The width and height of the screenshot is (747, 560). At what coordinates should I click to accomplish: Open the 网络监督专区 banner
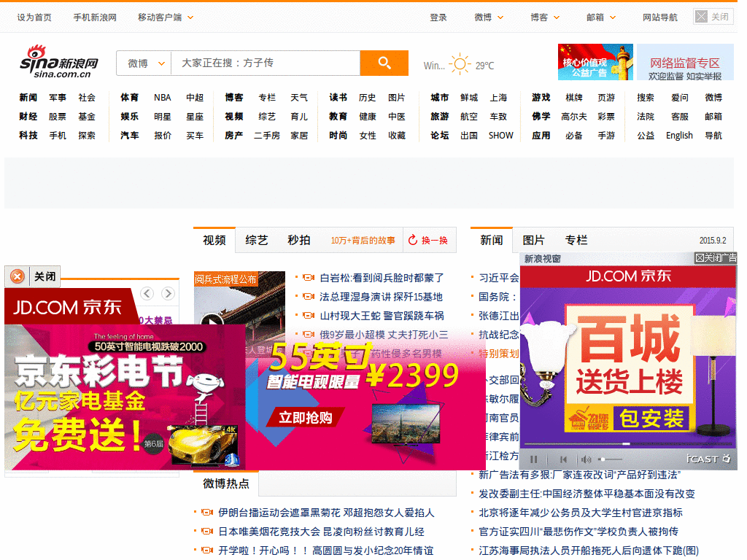685,62
